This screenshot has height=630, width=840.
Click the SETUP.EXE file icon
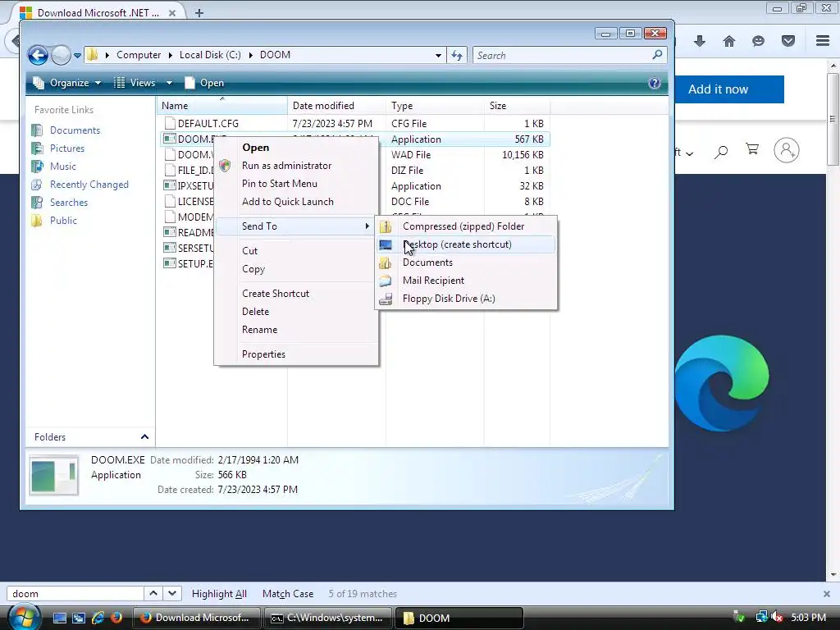[170, 263]
